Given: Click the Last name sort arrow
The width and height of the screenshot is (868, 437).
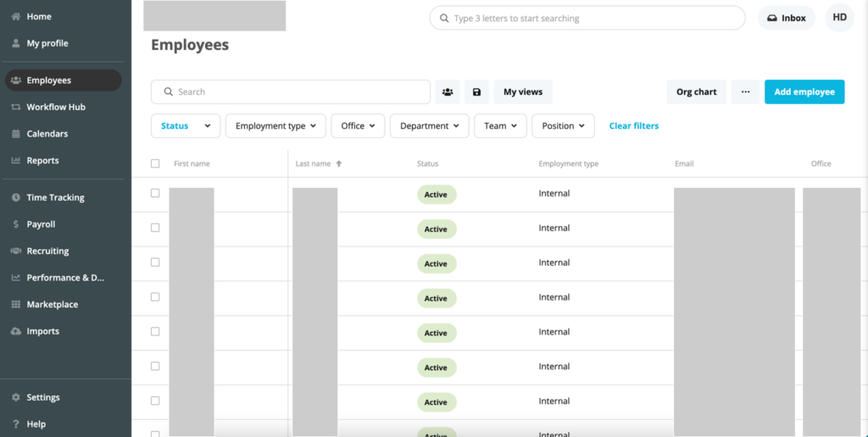Looking at the screenshot, I should (x=339, y=163).
